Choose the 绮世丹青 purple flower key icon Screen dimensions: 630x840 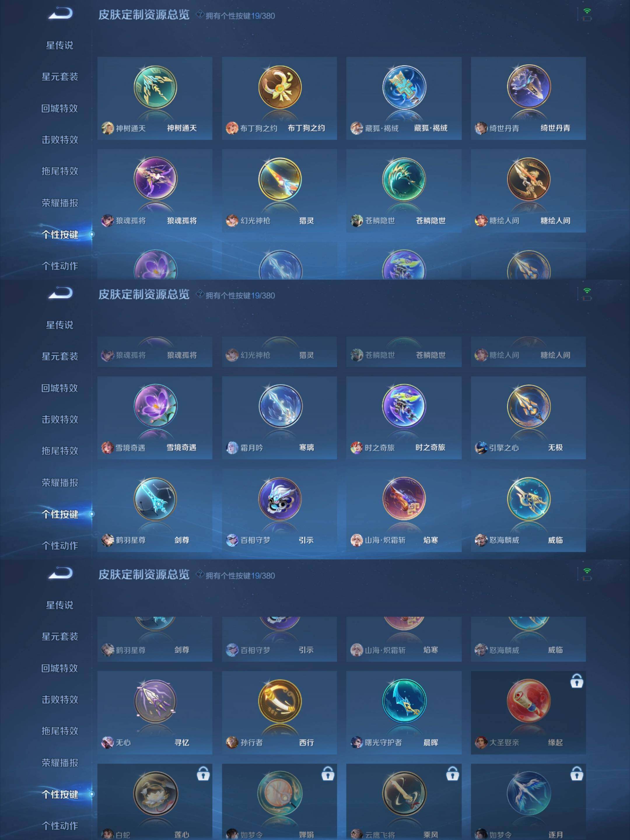[x=528, y=87]
